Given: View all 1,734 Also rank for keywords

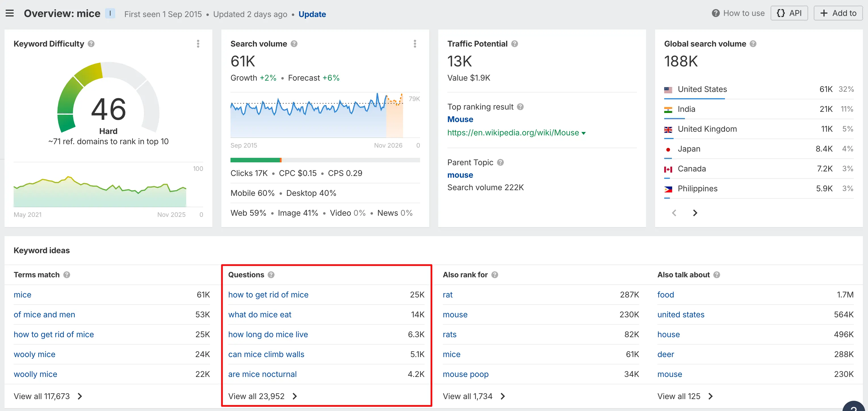Looking at the screenshot, I should click(474, 397).
